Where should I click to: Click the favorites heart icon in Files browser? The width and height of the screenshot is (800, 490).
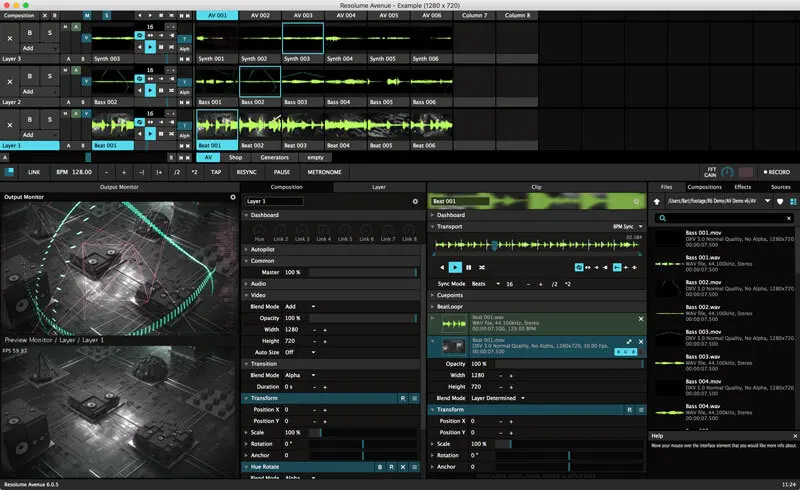[x=779, y=201]
